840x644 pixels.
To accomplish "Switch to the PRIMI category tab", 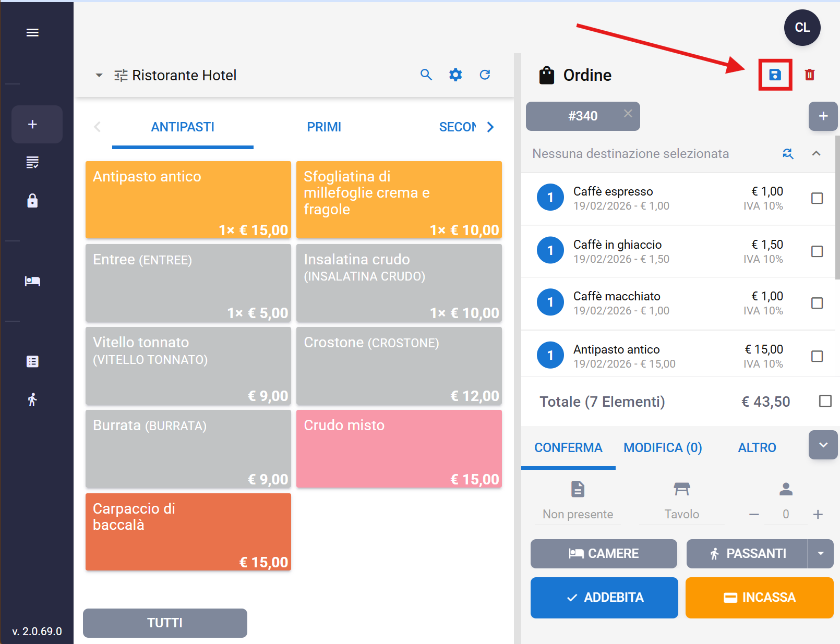I will tap(323, 127).
